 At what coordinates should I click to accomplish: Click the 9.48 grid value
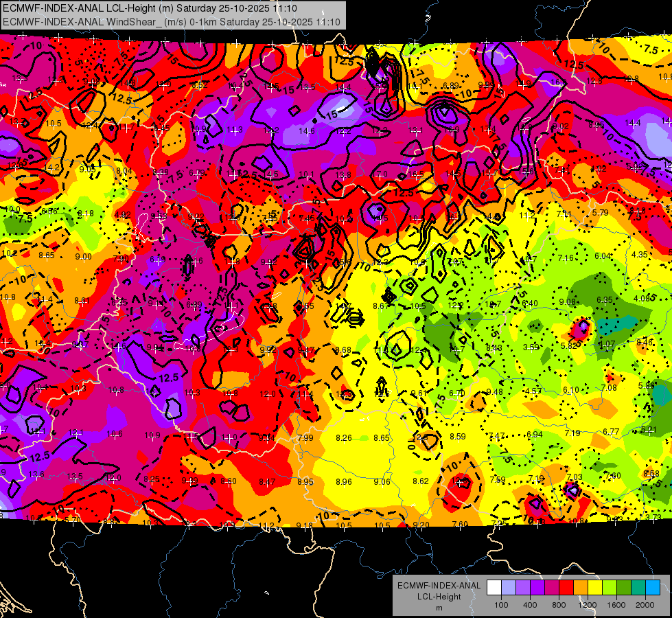495,392
